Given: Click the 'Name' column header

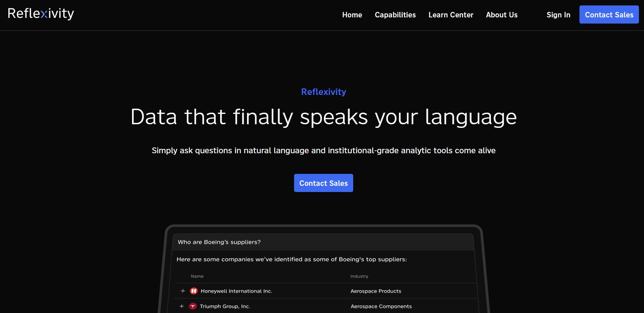Looking at the screenshot, I should click(x=197, y=276).
